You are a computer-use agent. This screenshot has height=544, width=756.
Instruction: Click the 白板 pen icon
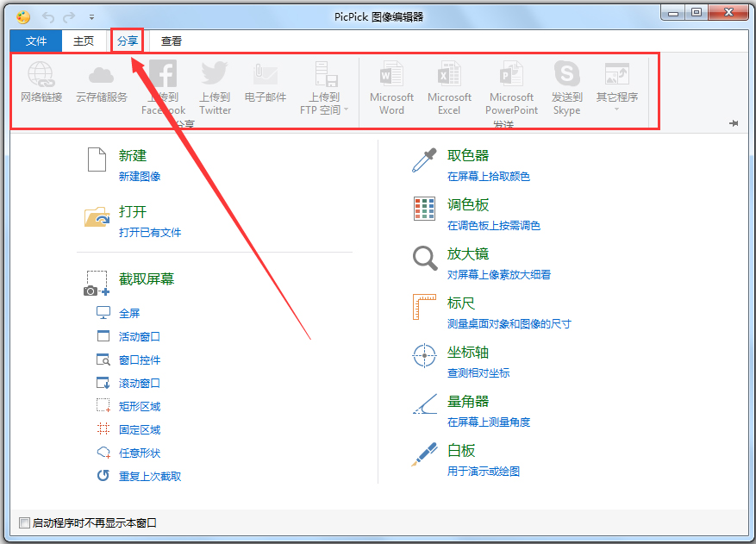(x=424, y=453)
